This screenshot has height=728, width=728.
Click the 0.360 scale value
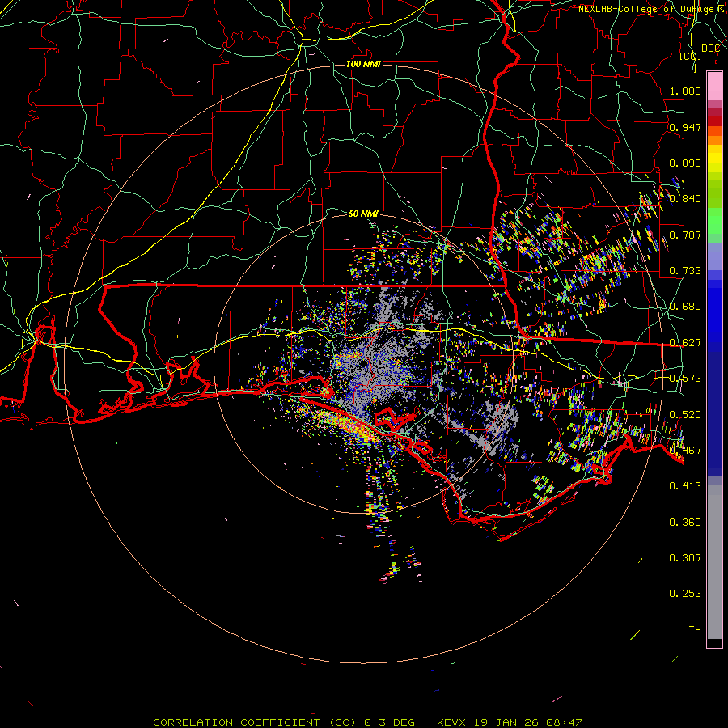point(685,523)
